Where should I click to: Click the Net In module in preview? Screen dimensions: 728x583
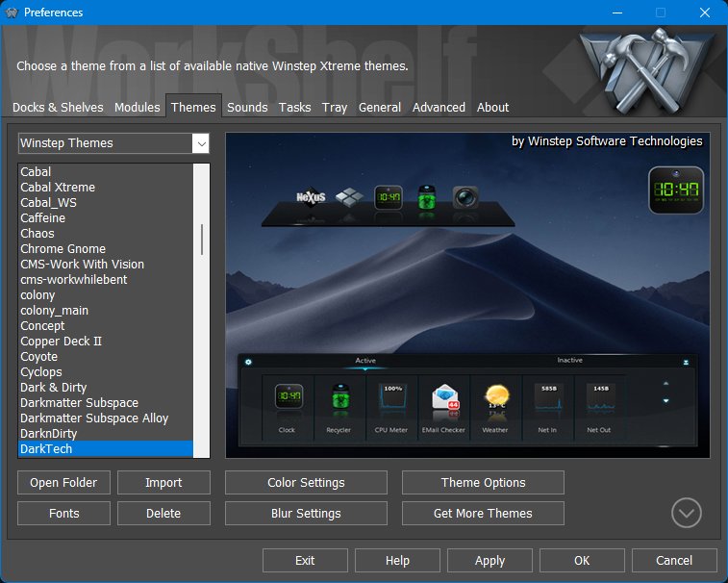click(x=548, y=407)
